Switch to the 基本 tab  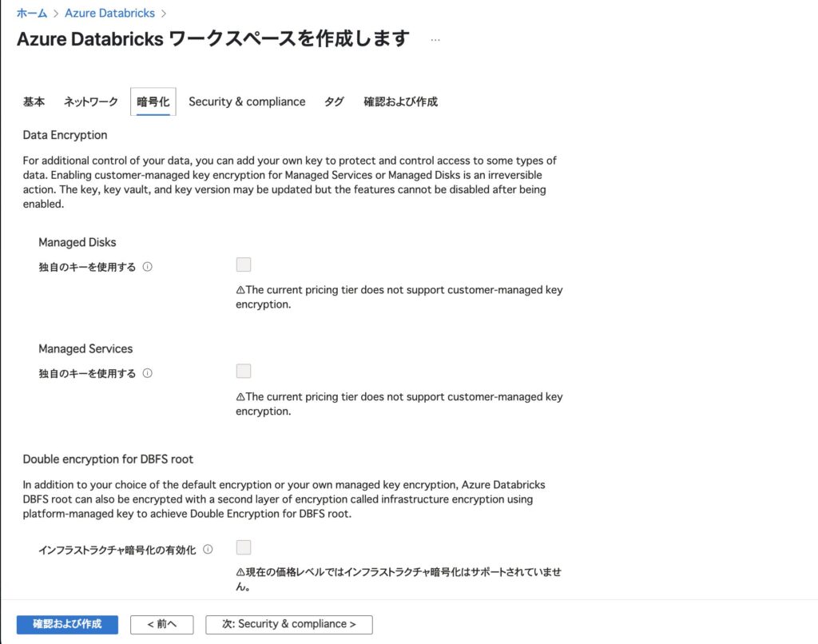click(x=34, y=101)
